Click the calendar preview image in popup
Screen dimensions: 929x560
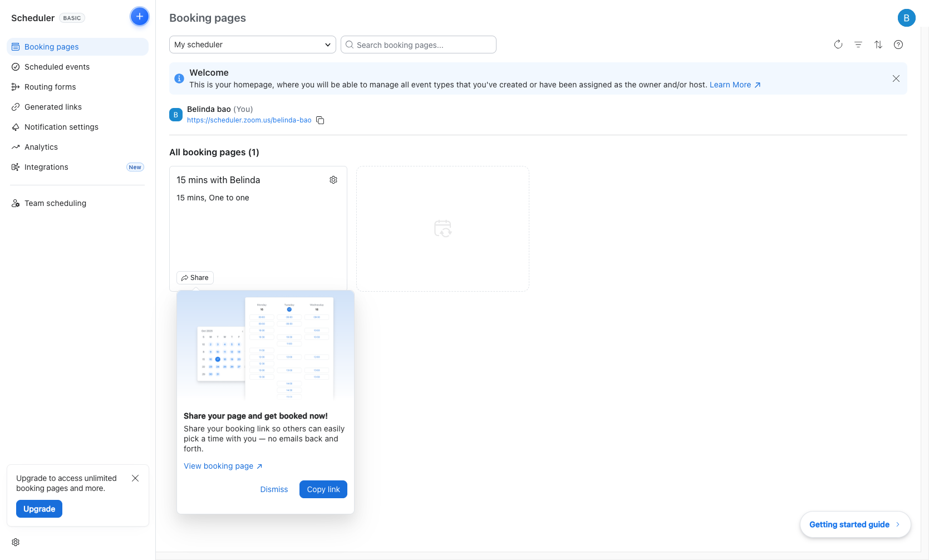coord(266,346)
